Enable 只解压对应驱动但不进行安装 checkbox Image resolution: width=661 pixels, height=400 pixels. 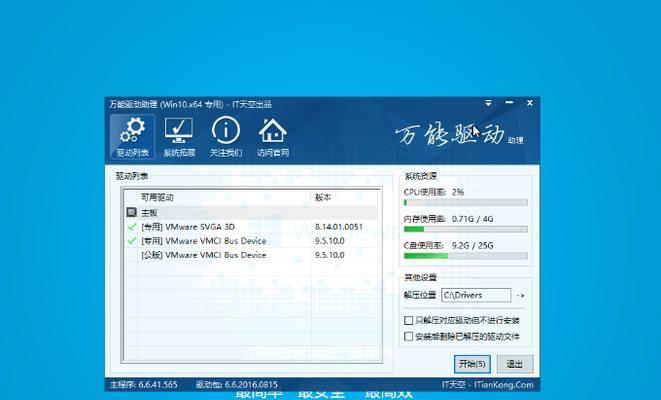point(408,321)
